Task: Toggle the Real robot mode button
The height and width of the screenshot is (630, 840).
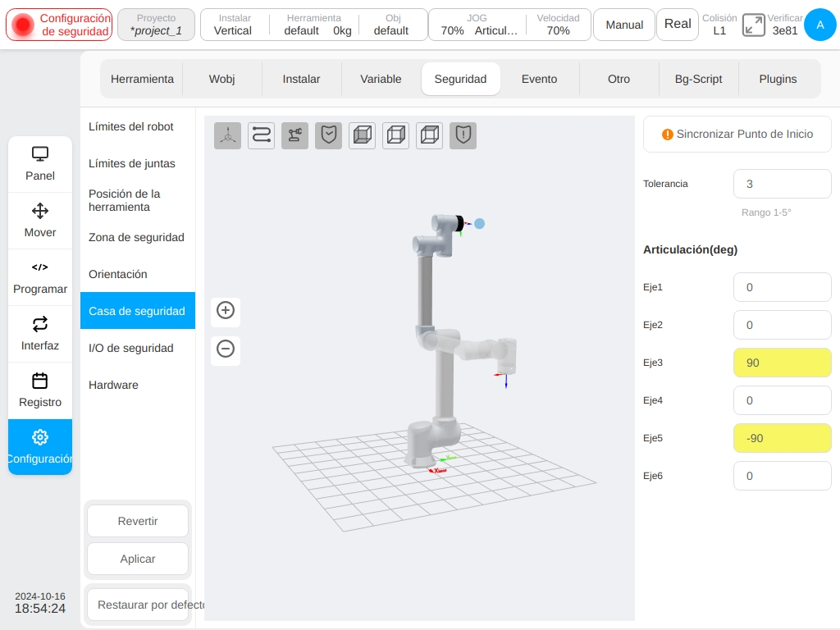Action: click(678, 25)
